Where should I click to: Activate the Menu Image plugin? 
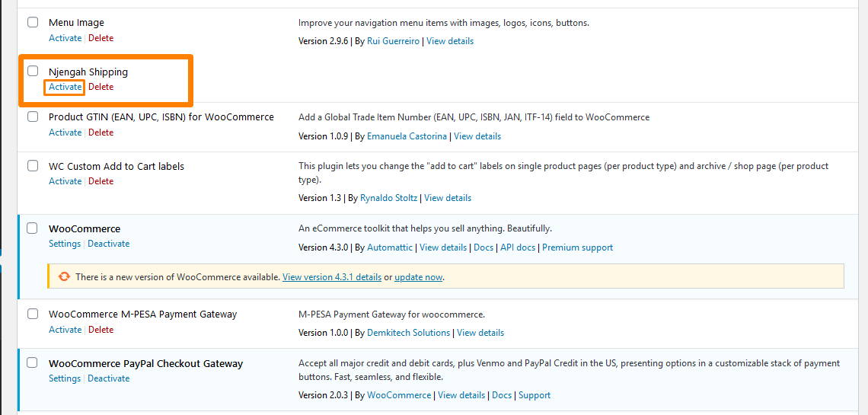pyautogui.click(x=65, y=38)
